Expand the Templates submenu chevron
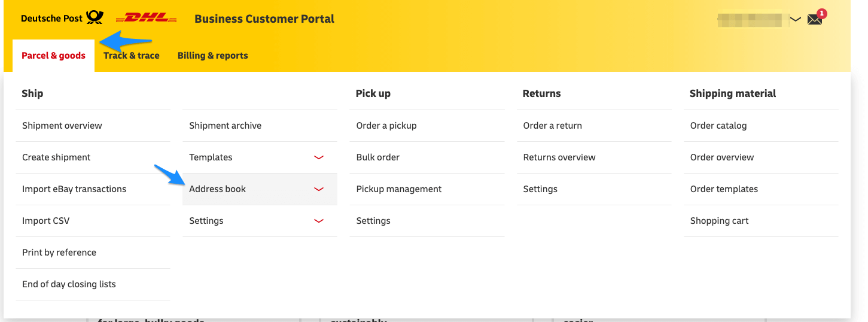This screenshot has width=868, height=322. point(319,157)
